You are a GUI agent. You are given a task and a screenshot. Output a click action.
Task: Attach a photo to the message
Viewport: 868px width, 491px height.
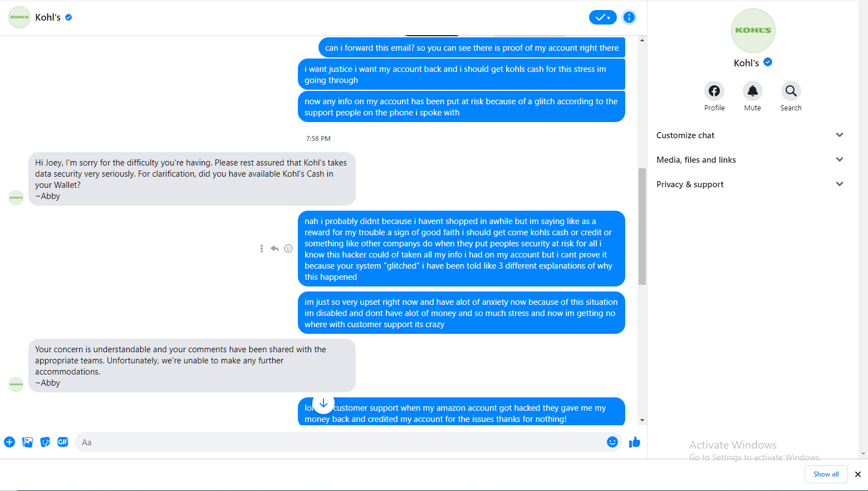[x=27, y=442]
